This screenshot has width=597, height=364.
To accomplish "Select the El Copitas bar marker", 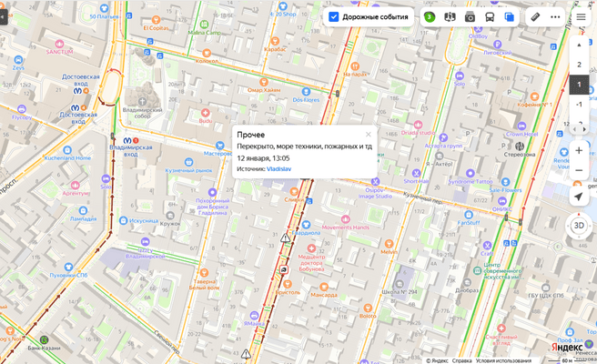I will [156, 20].
